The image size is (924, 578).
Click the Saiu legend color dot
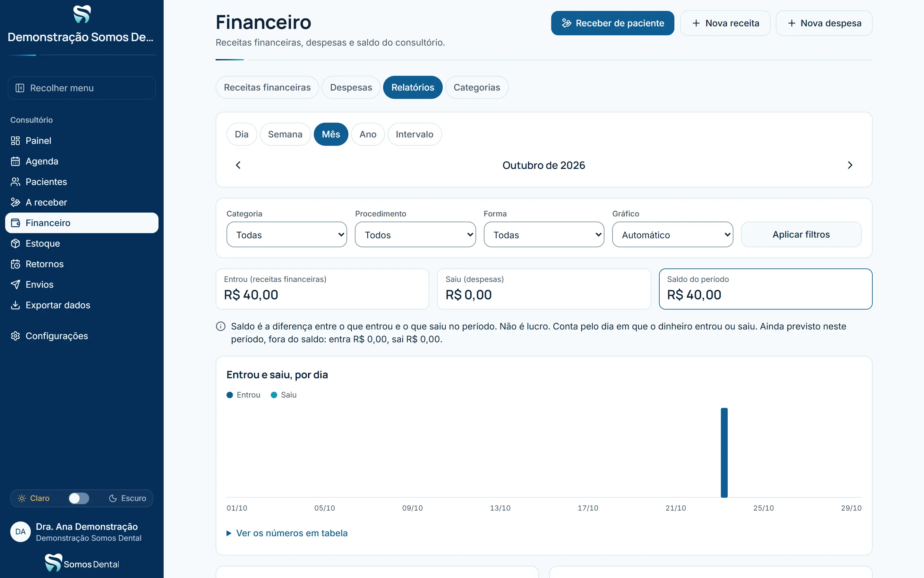point(274,395)
